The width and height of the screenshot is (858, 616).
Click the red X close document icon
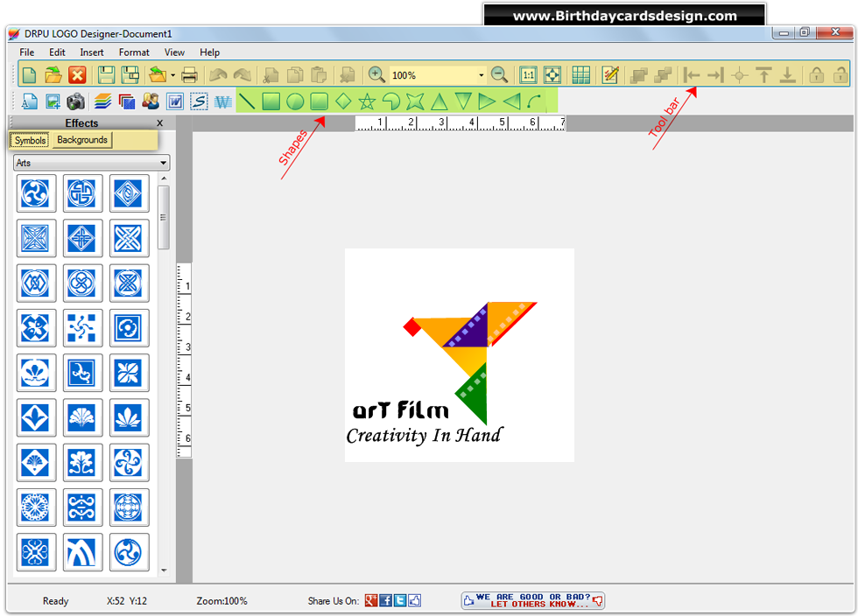pos(77,74)
